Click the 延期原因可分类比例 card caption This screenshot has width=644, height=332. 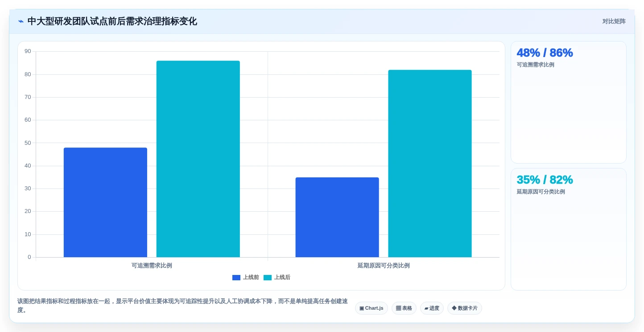(x=541, y=192)
